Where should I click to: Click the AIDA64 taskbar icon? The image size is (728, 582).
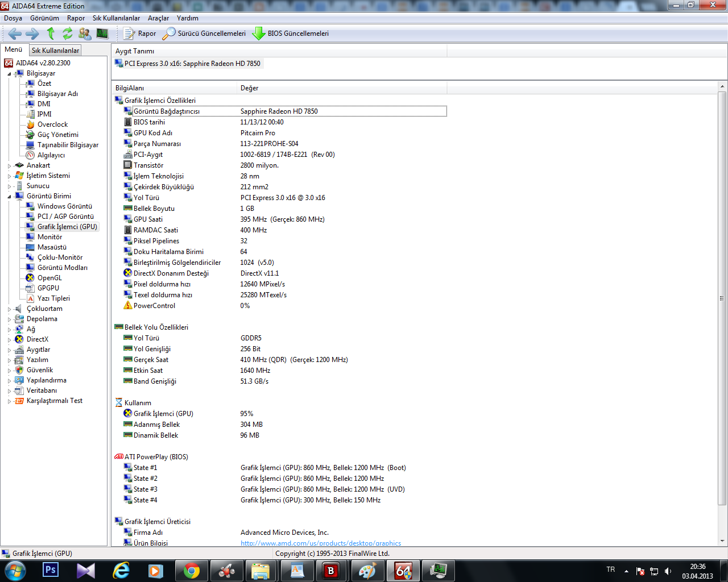coord(403,571)
